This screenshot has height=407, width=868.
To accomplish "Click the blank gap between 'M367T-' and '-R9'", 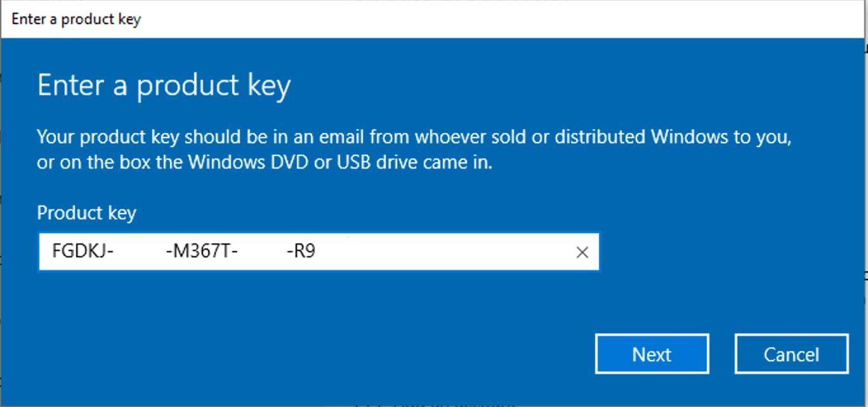I will [x=262, y=252].
